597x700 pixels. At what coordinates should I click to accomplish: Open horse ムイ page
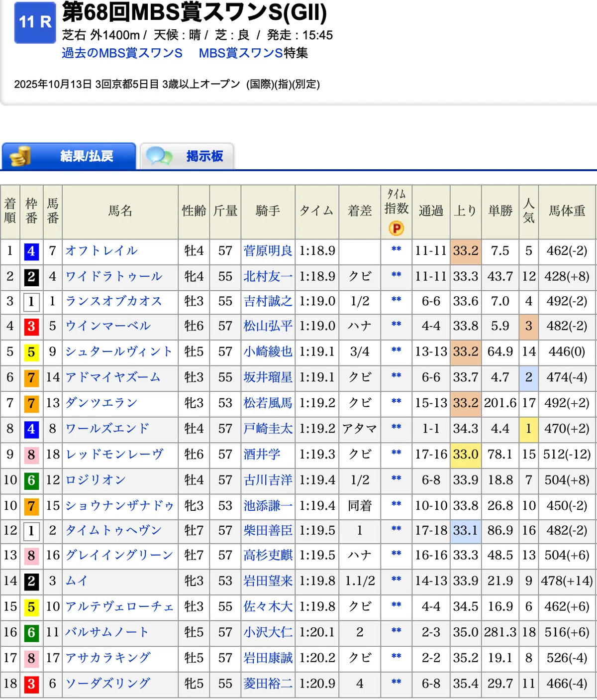(77, 581)
